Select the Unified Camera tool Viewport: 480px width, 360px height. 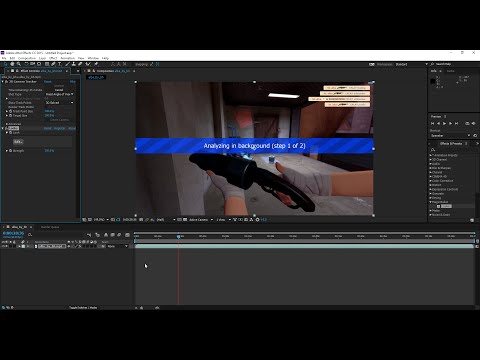pos(32,64)
